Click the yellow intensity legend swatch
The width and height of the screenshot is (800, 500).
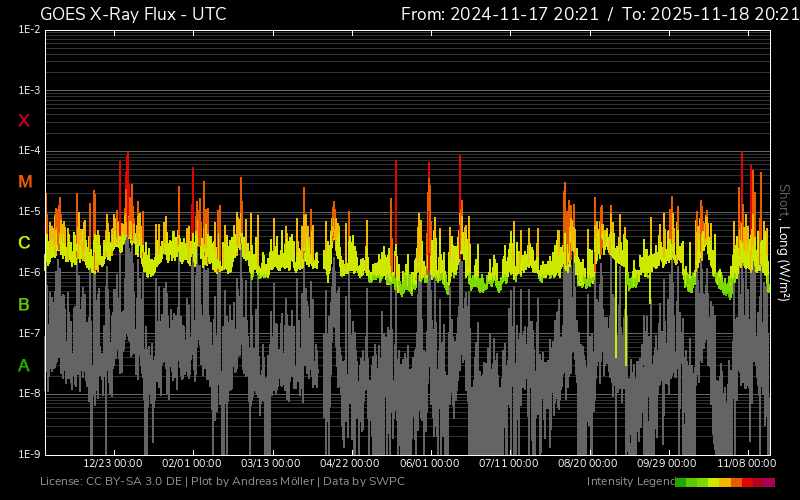point(714,482)
